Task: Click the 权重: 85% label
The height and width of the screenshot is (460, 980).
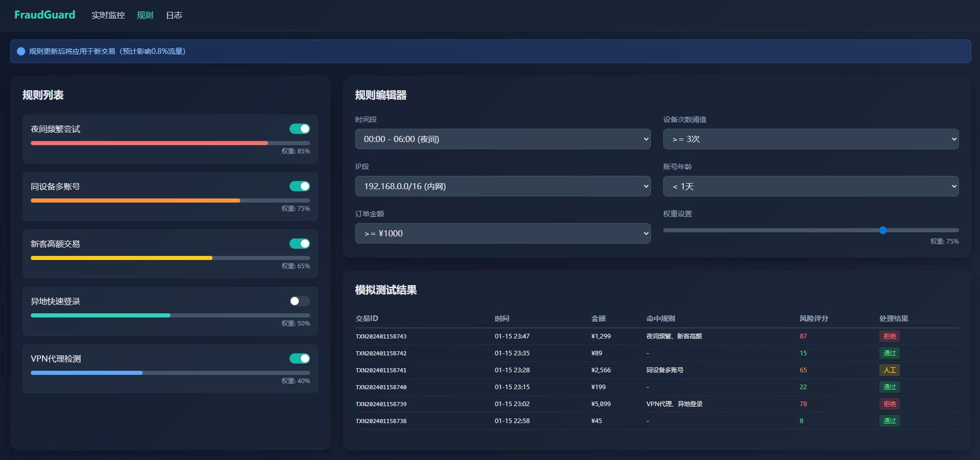Action: 296,151
